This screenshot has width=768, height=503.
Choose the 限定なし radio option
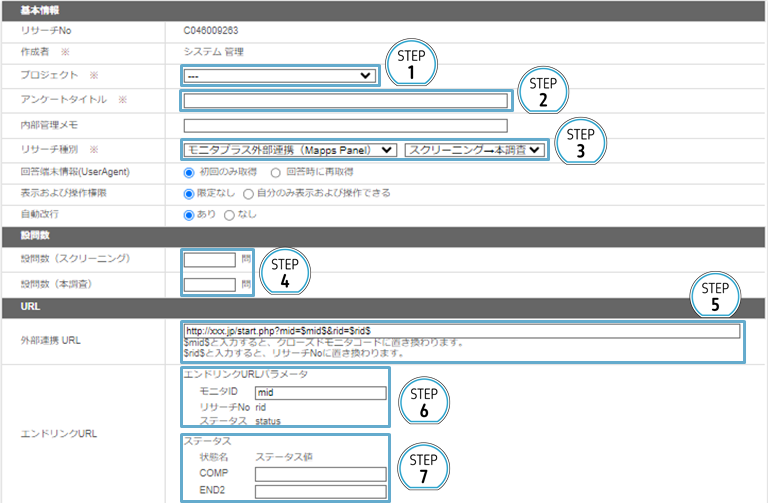click(x=189, y=193)
